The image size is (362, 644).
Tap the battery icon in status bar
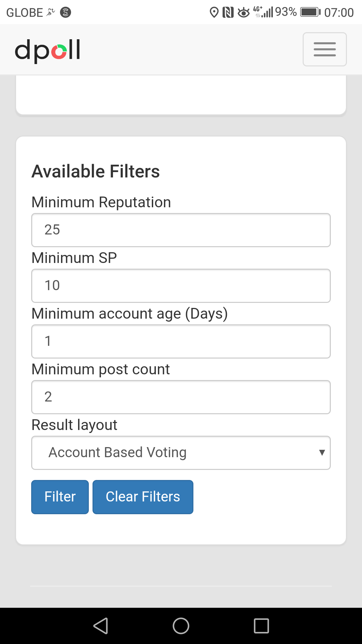(310, 12)
